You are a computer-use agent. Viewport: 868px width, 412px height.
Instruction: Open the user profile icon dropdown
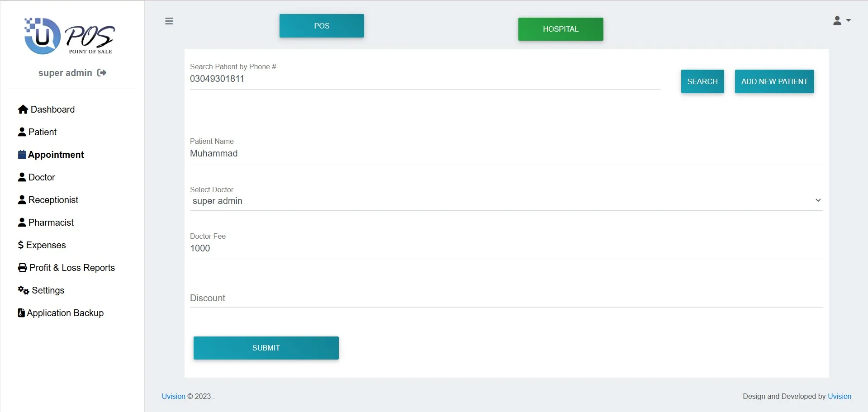pos(842,21)
